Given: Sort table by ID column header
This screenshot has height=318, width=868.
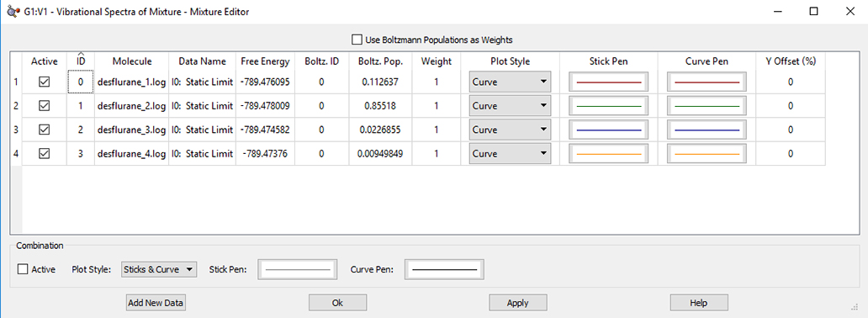Looking at the screenshot, I should (81, 61).
